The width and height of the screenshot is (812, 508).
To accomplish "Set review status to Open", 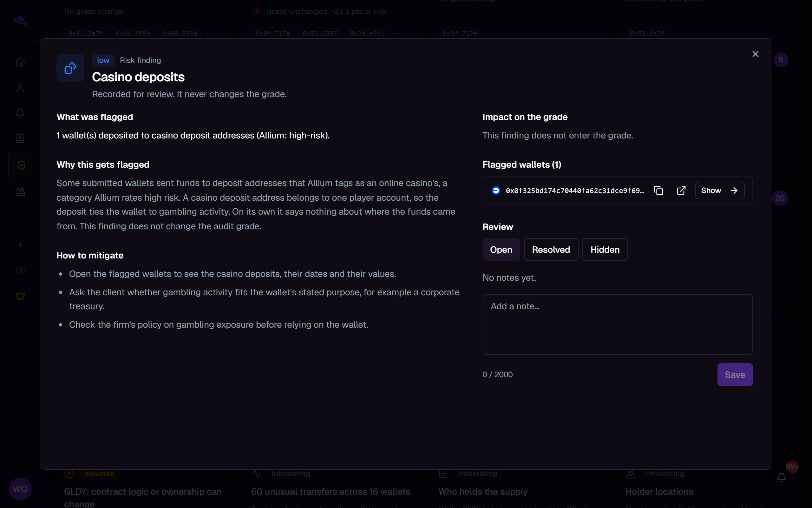I will (501, 250).
